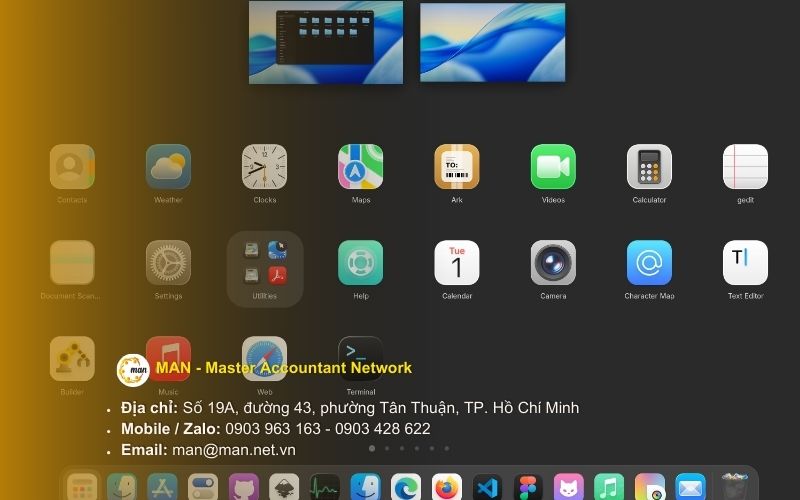Open the Ark archive manager

coord(457,167)
